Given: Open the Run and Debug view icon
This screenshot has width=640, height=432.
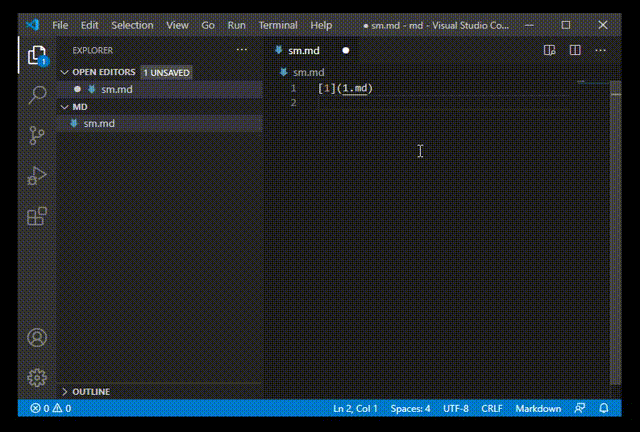Looking at the screenshot, I should coord(37,176).
